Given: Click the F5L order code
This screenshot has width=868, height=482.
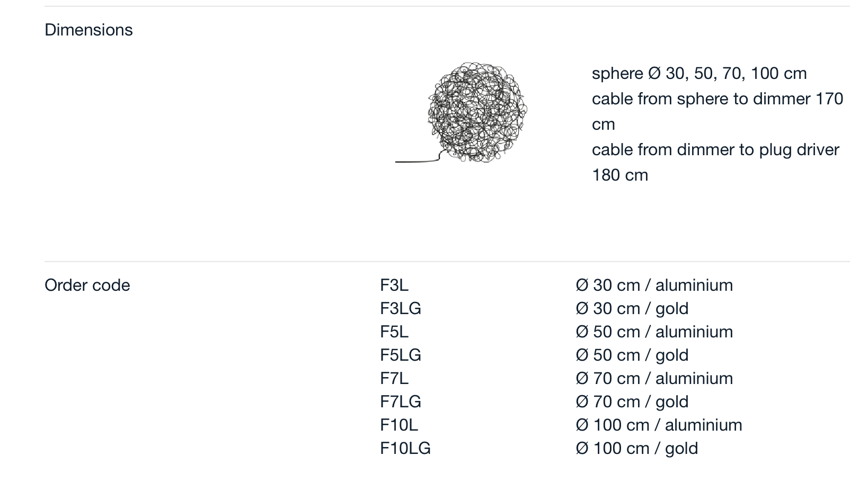Looking at the screenshot, I should [x=394, y=332].
